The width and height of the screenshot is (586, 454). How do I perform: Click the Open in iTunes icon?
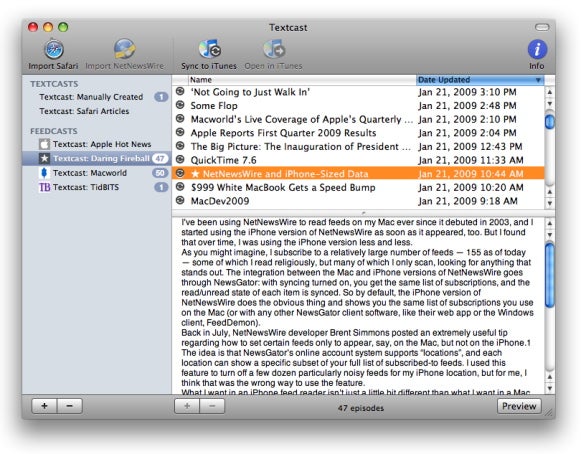click(x=274, y=49)
